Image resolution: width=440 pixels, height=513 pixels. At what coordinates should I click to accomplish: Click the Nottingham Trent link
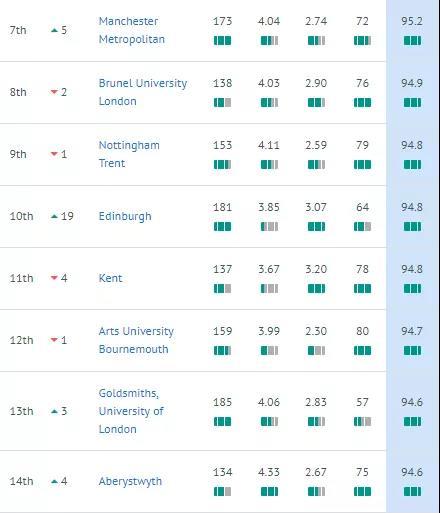129,154
